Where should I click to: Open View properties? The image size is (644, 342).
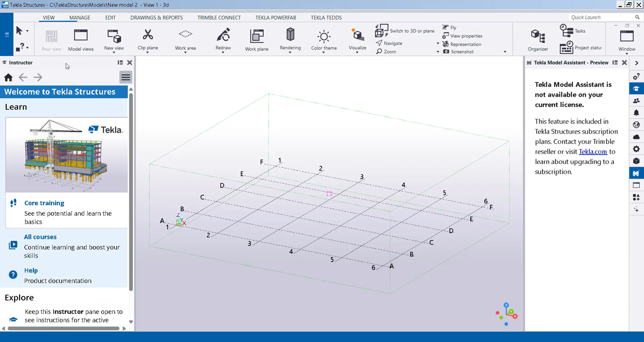tap(462, 36)
